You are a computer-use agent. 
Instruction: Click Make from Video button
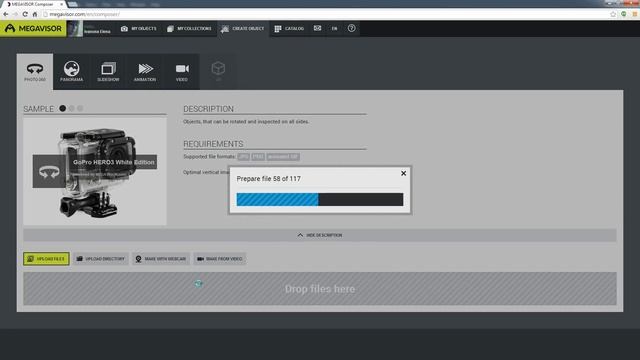point(220,259)
